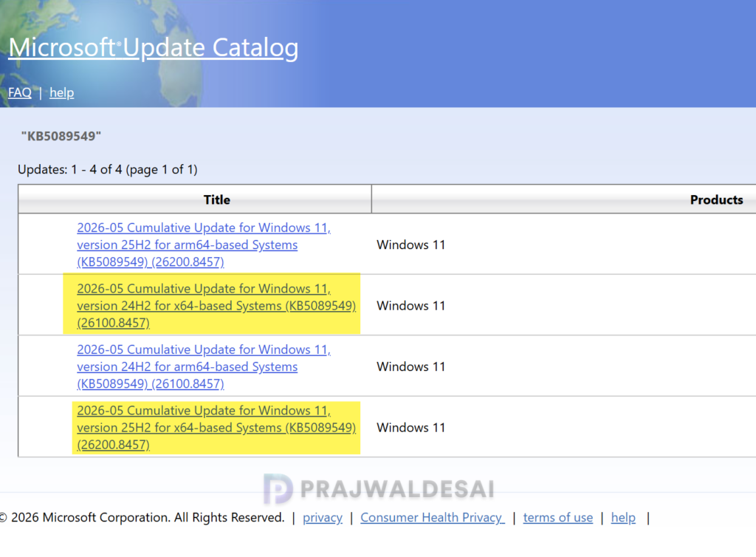Open the Consumer Health Privacy link
756x557 pixels.
tap(433, 517)
